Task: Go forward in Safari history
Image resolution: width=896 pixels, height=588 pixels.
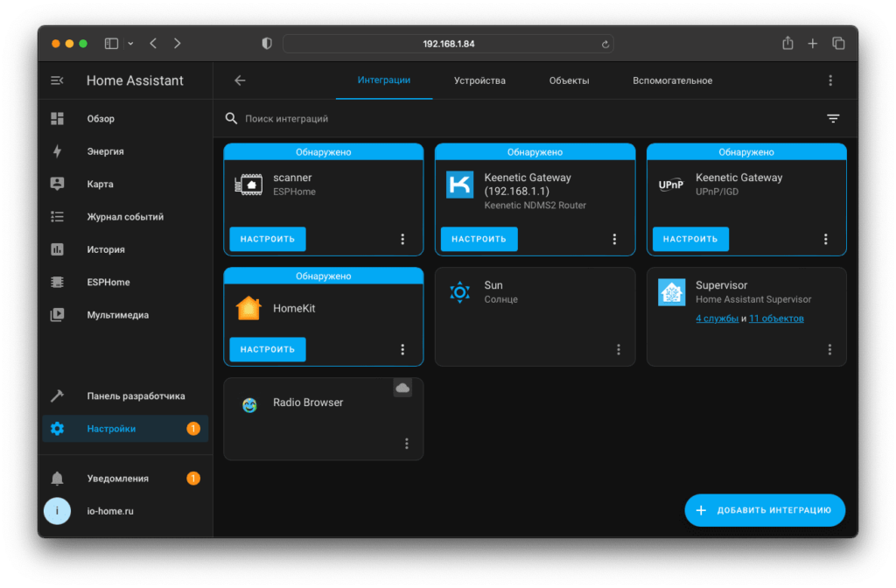Action: coord(177,44)
